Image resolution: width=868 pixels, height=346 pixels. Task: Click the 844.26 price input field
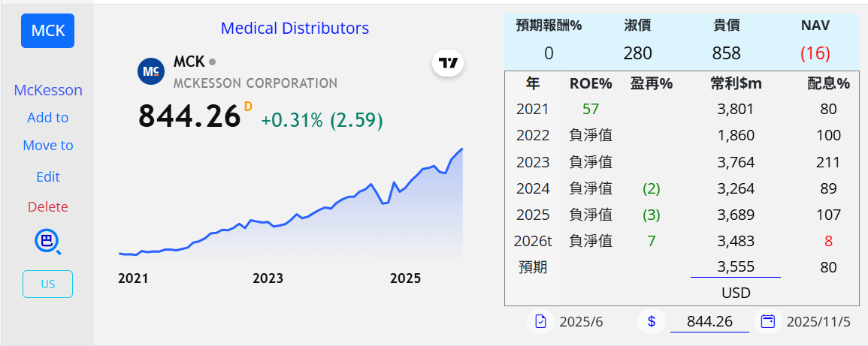click(x=709, y=321)
